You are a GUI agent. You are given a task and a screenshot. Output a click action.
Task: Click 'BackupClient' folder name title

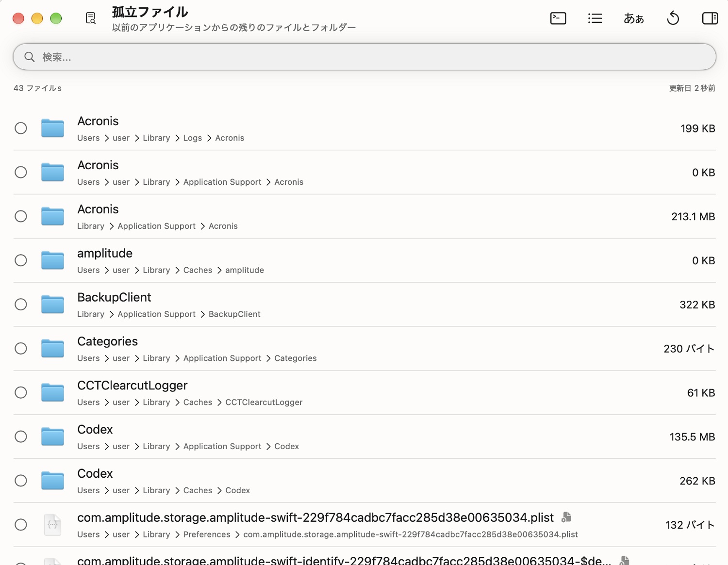pos(115,297)
